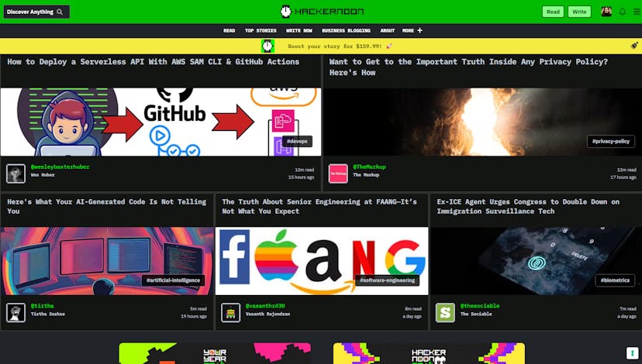Click the #biometrics tag

click(x=615, y=280)
